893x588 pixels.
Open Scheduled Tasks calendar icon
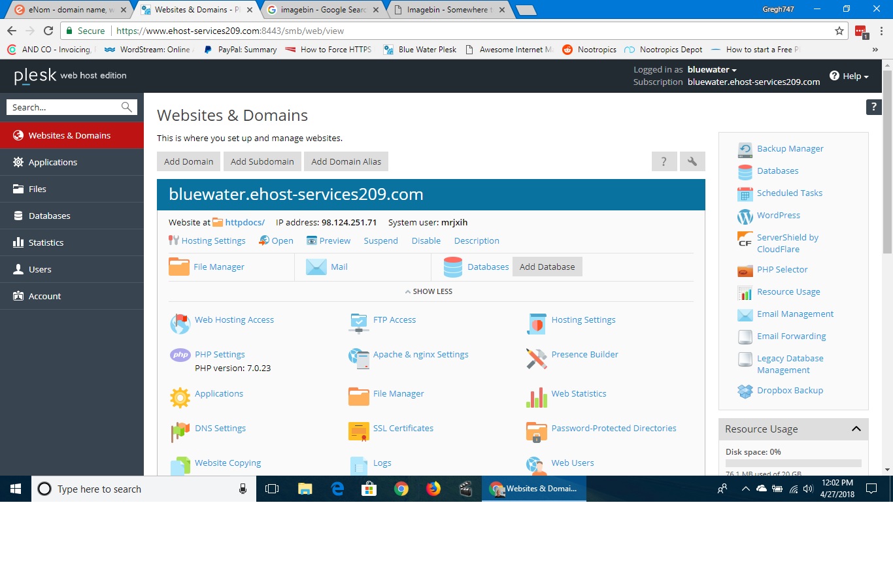click(x=745, y=194)
